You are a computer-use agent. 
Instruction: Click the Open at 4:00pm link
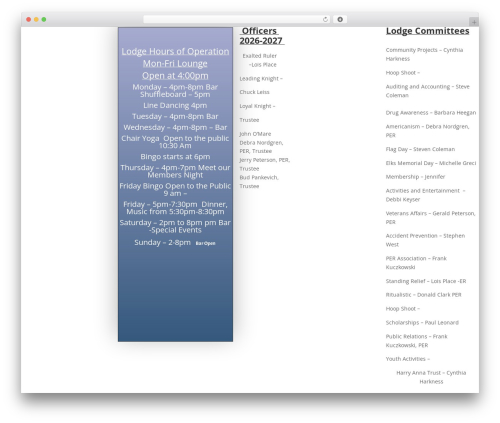click(175, 76)
